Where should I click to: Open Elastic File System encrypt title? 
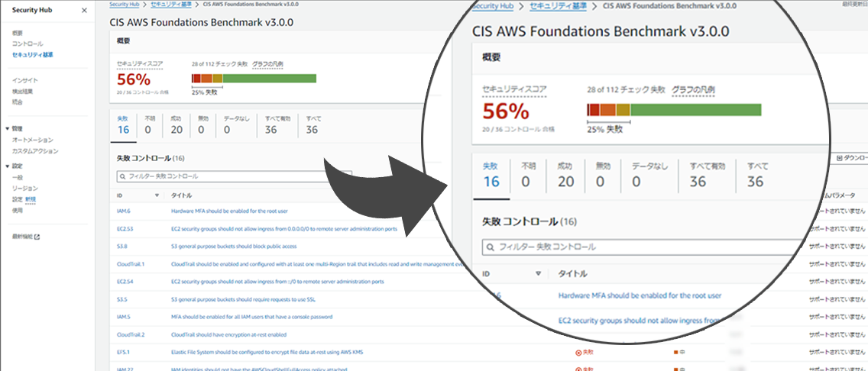click(x=267, y=353)
